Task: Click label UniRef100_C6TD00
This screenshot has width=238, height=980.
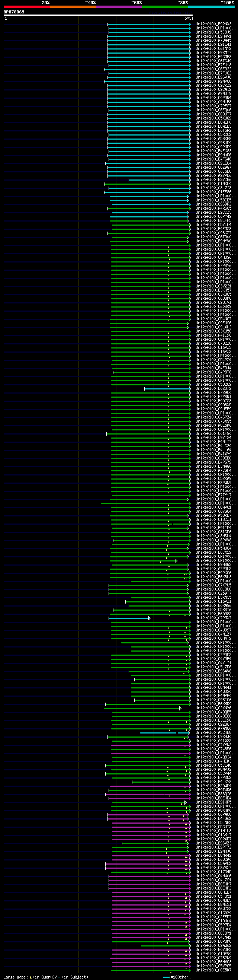Action: coord(214,237)
